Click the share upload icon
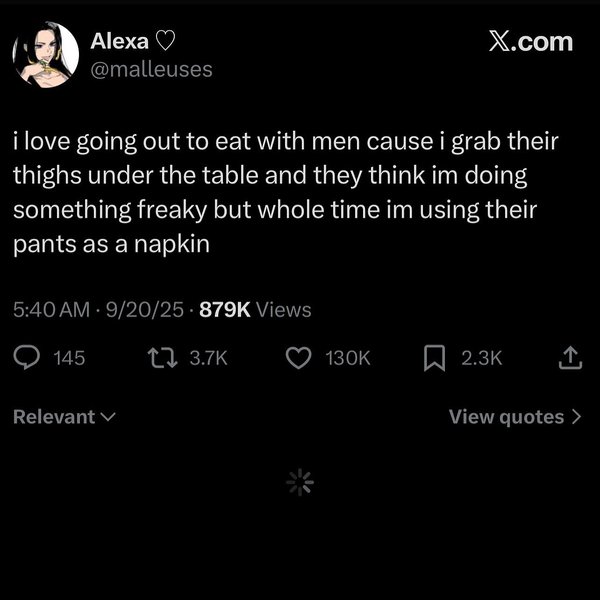Image resolution: width=600 pixels, height=600 pixels. (x=569, y=358)
